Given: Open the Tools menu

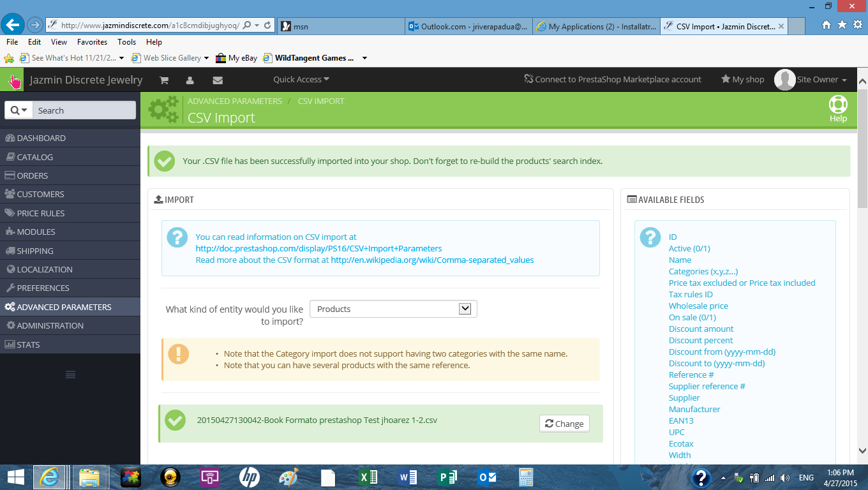Looking at the screenshot, I should (126, 41).
